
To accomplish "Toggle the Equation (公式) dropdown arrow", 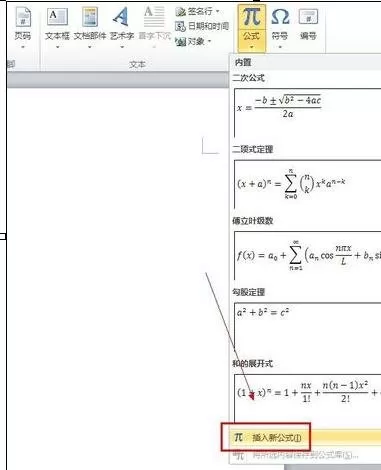I will pos(252,47).
